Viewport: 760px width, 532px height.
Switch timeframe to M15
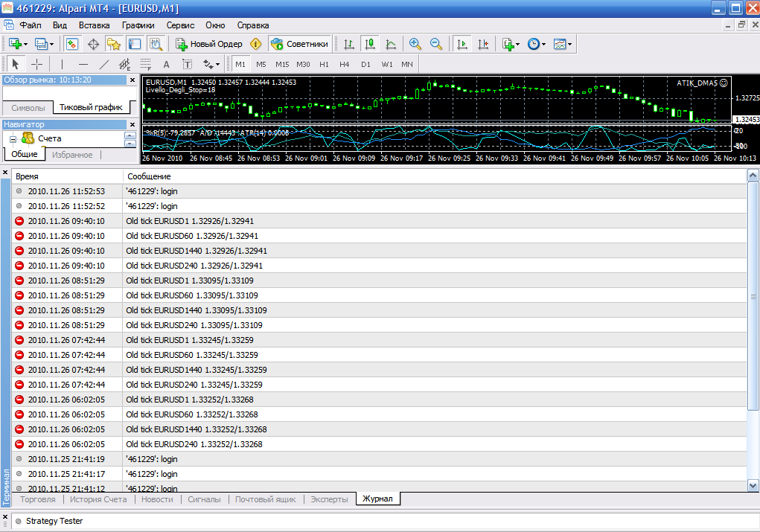(x=282, y=64)
